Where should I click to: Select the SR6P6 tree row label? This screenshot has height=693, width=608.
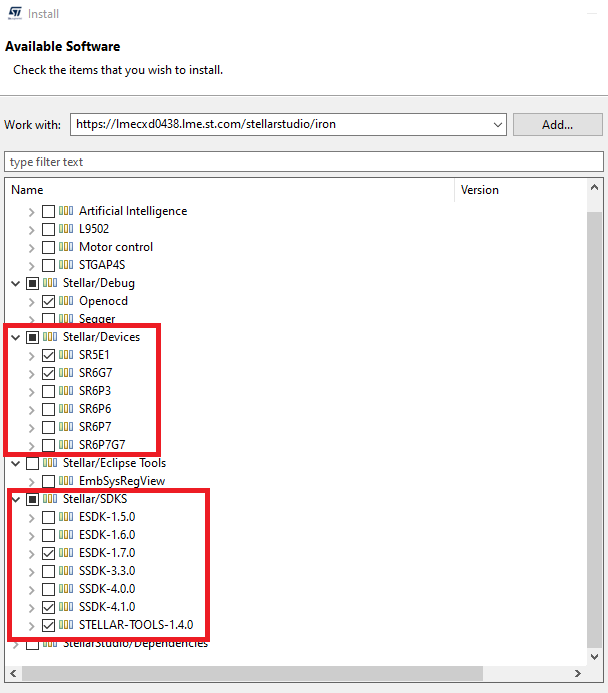click(95, 409)
